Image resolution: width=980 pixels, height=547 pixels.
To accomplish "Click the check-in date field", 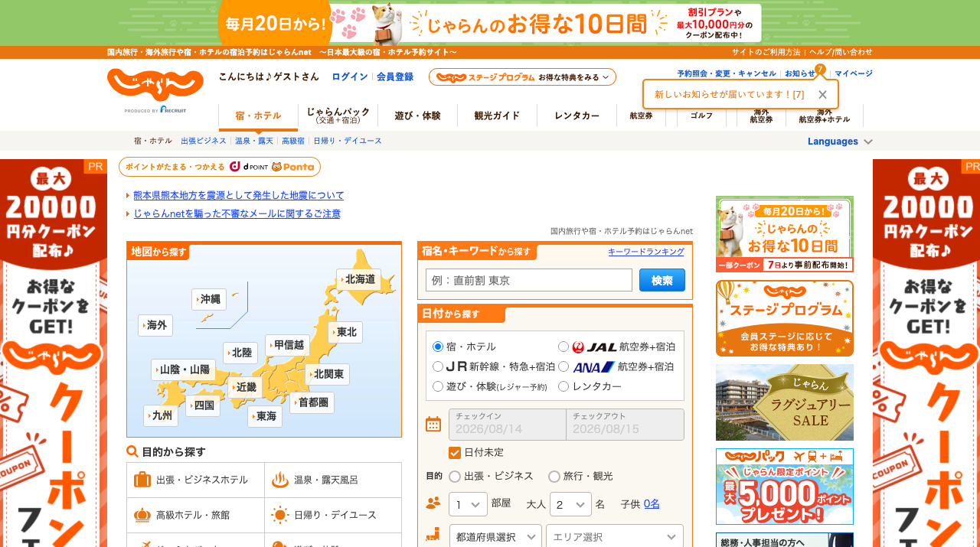I will 508,425.
